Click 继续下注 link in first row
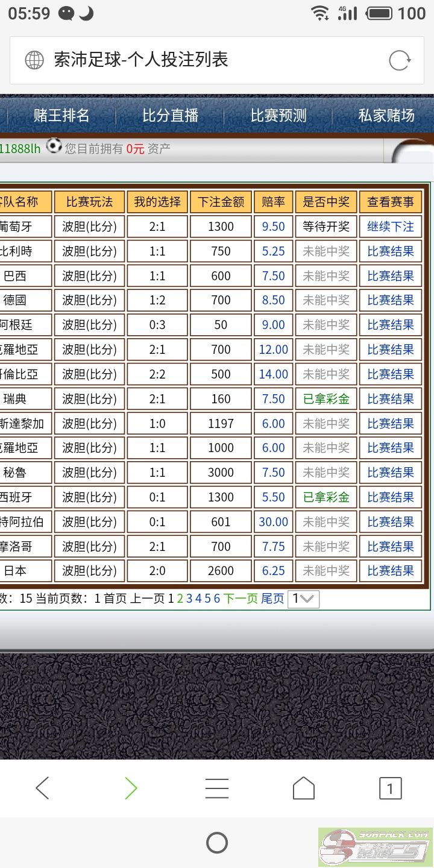Image resolution: width=434 pixels, height=868 pixels. click(x=391, y=227)
